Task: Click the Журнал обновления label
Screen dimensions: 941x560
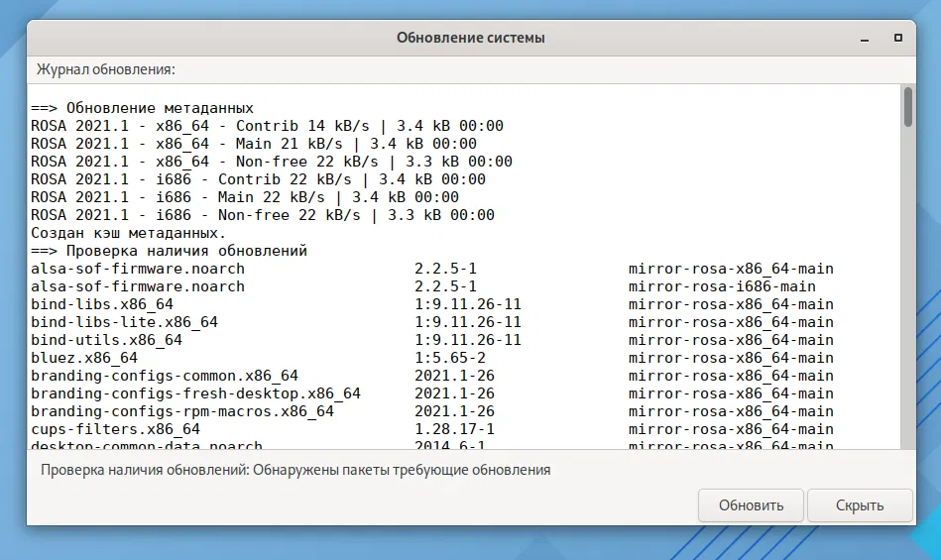Action: 106,69
